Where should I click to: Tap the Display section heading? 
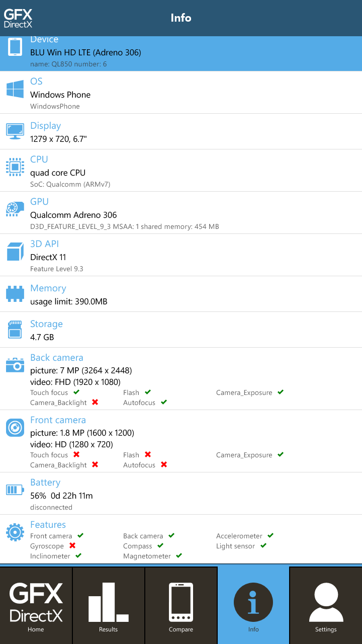(45, 126)
